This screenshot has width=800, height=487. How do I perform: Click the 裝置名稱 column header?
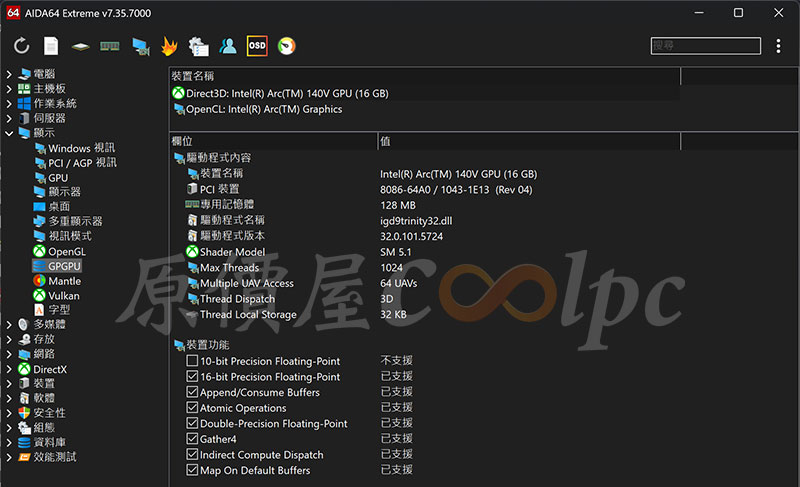click(x=424, y=76)
